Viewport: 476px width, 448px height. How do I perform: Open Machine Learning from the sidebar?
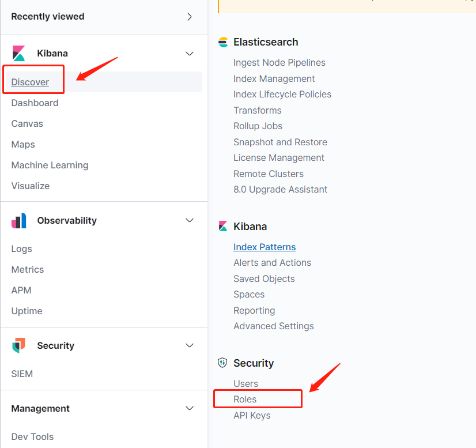(50, 165)
